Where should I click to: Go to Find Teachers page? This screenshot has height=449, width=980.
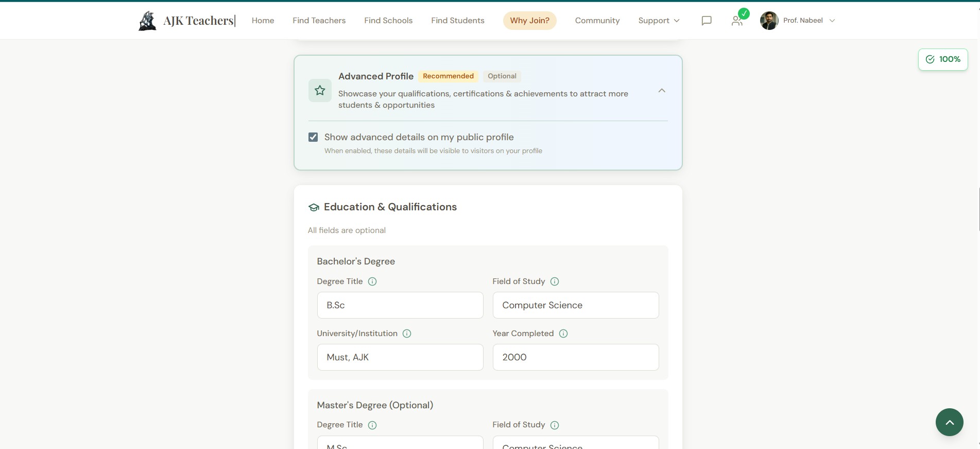319,21
